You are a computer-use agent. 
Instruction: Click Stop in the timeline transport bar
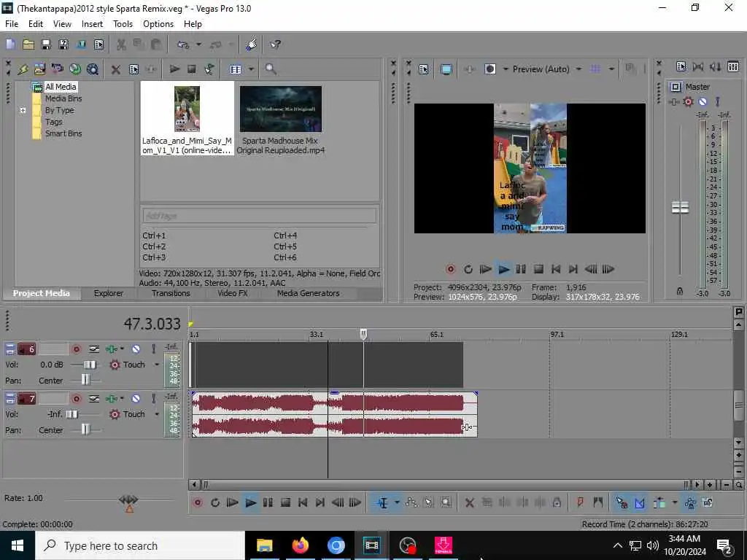[285, 502]
